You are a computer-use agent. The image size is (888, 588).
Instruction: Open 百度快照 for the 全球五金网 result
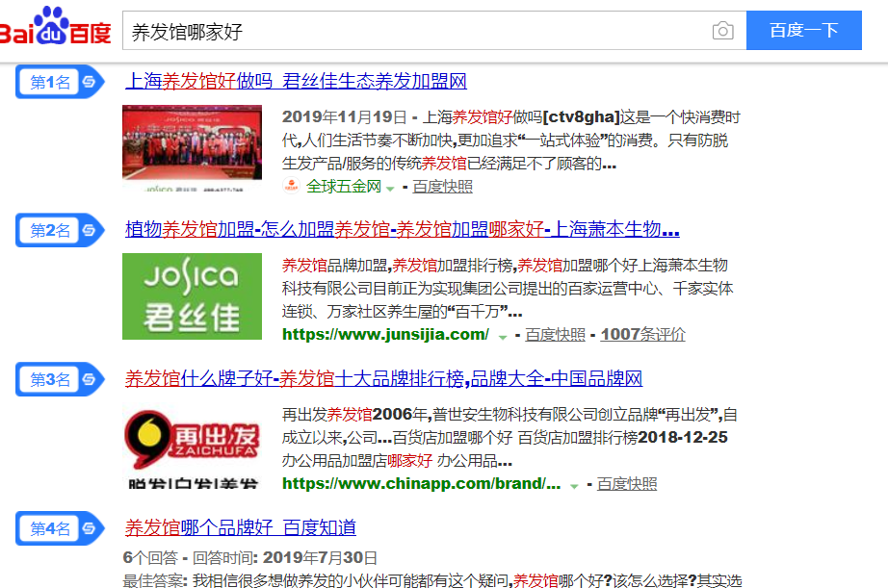pyautogui.click(x=442, y=186)
